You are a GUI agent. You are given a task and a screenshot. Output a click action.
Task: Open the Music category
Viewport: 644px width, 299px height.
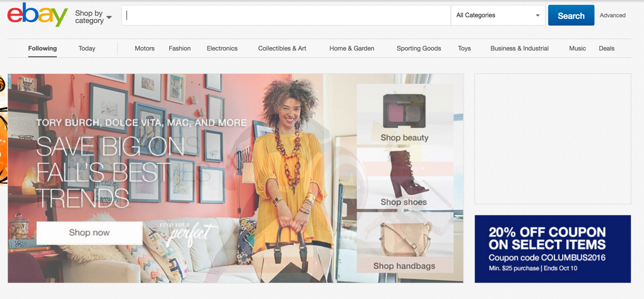[577, 48]
